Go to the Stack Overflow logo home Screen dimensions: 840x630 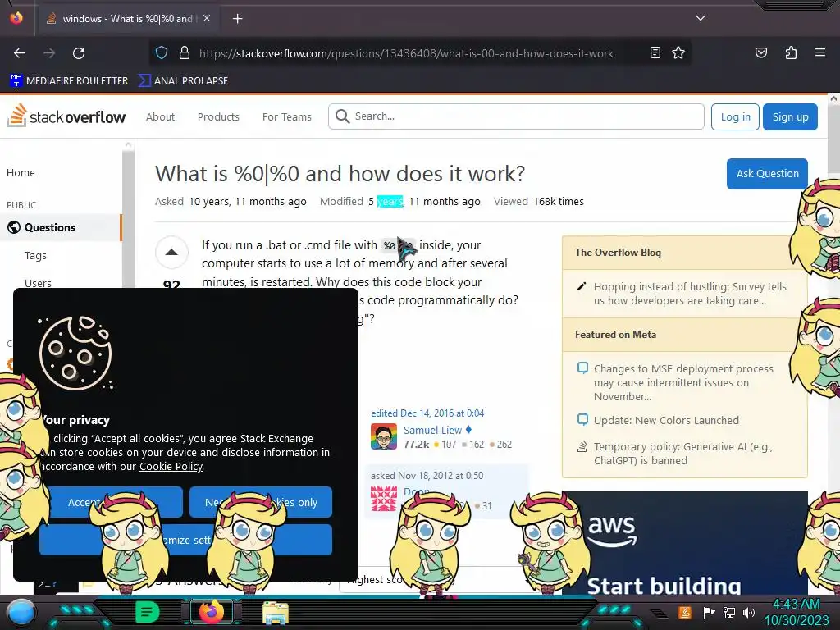66,115
